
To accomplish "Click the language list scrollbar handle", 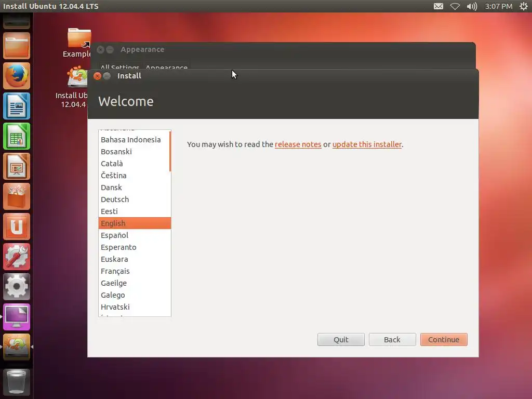I will 170,151.
